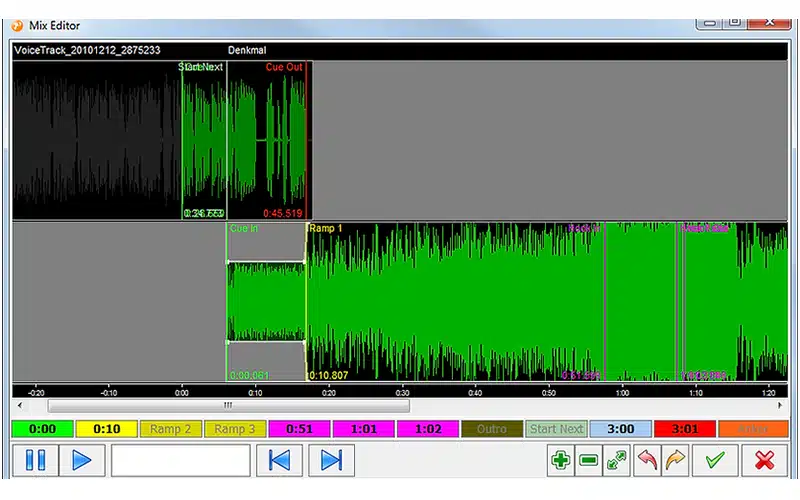Zoom in using the green plus icon
The image size is (800, 500).
pos(560,460)
